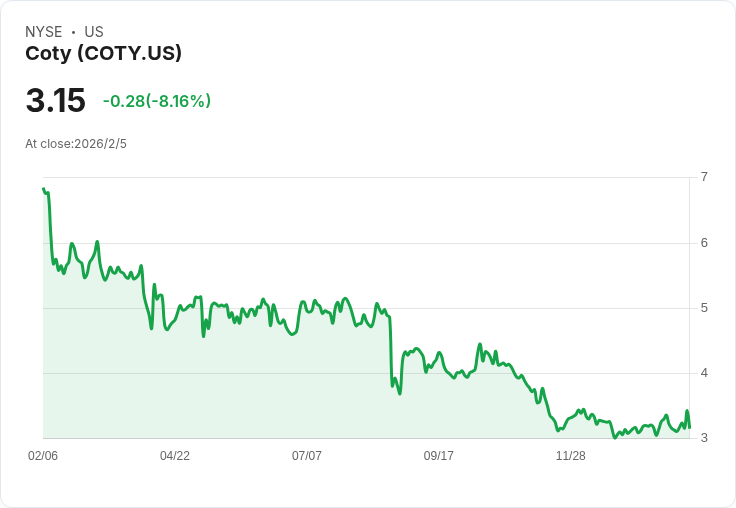
Task: Click the 3 price level label
Action: pos(704,438)
